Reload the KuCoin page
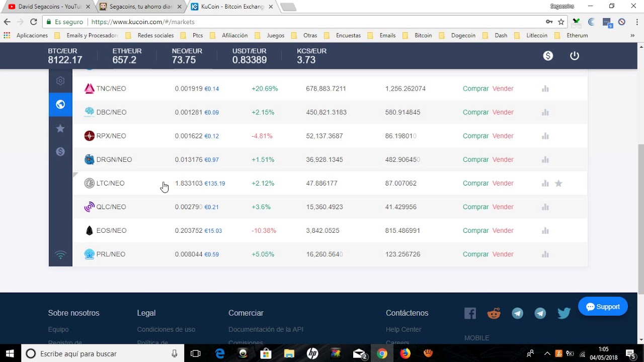Screen dimensions: 644x362 pyautogui.click(x=34, y=22)
